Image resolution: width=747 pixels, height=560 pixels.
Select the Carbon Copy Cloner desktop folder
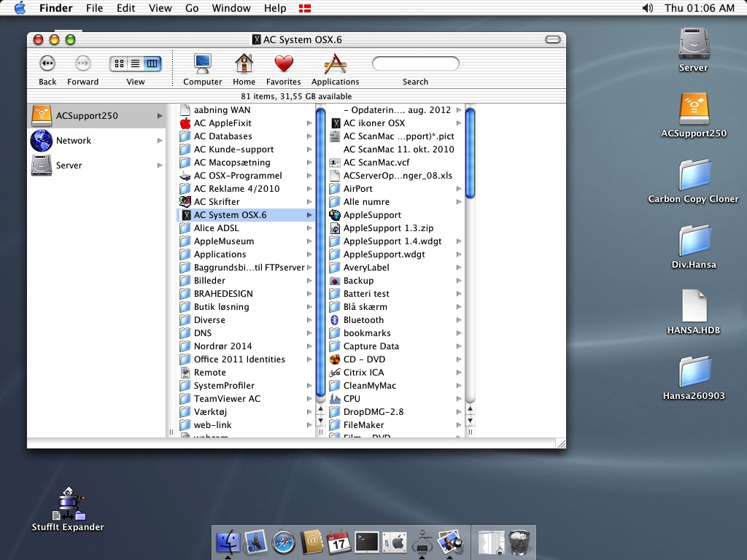(694, 175)
